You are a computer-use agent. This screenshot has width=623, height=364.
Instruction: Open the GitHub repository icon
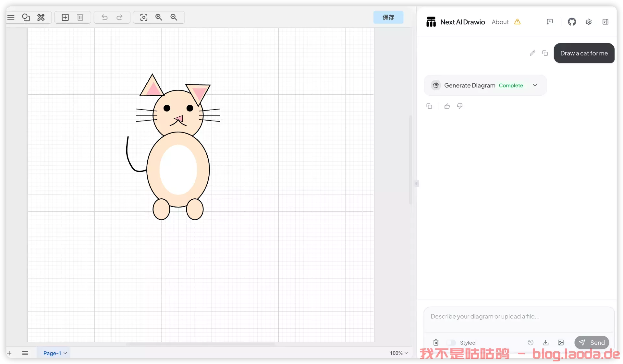(x=572, y=22)
